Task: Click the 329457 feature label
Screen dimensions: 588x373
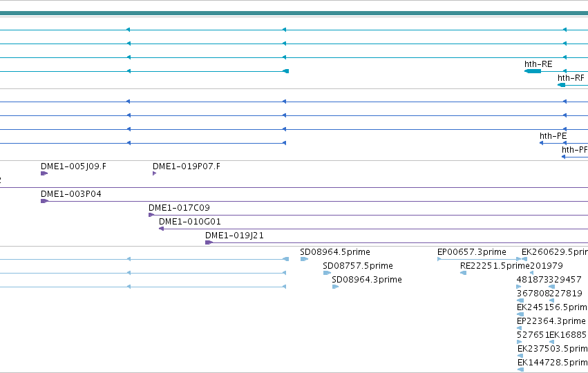Action: click(x=565, y=280)
